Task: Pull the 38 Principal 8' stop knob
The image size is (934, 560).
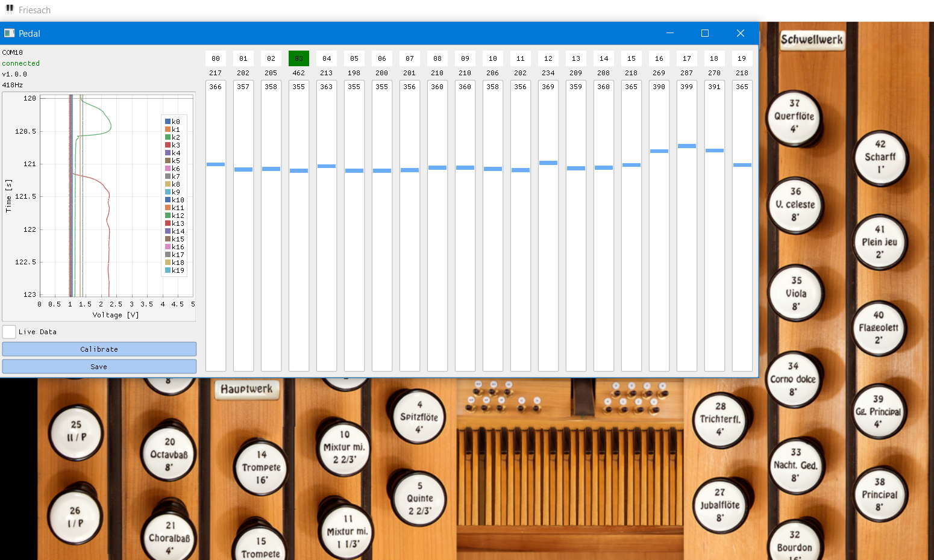Action: pos(880,495)
